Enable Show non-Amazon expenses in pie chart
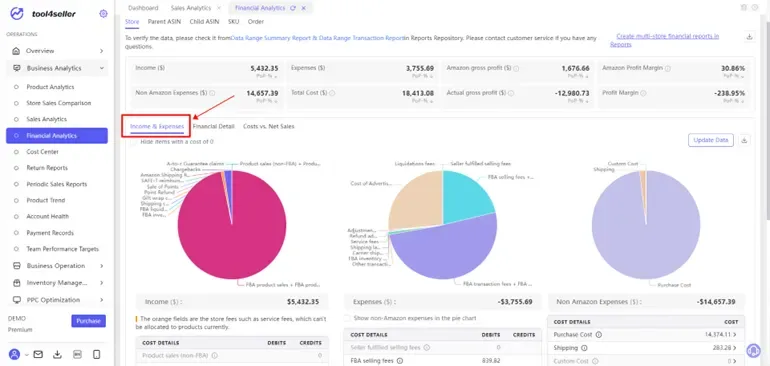770x366 pixels. point(347,318)
